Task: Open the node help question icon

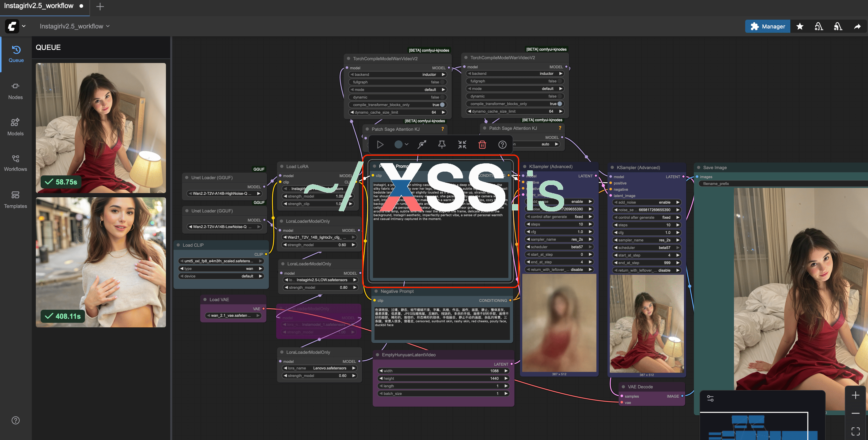Action: coord(502,145)
